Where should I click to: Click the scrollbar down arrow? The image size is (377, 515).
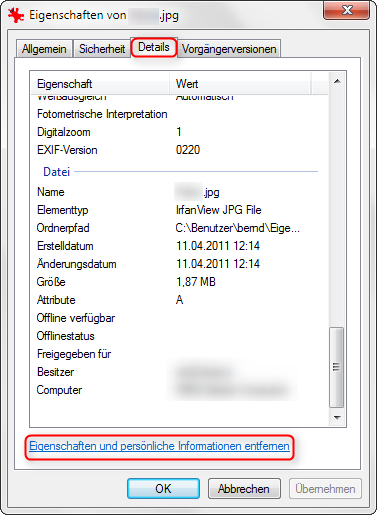(337, 417)
